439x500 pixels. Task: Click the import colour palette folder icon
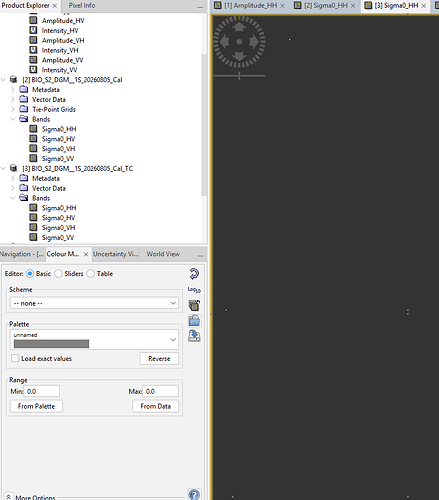(x=194, y=321)
